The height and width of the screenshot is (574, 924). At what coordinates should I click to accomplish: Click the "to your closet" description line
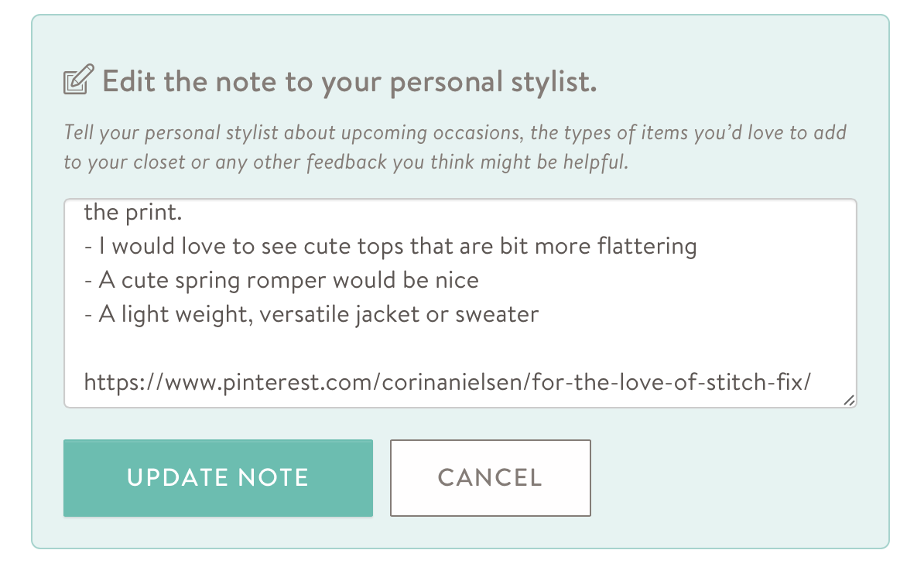tap(346, 162)
